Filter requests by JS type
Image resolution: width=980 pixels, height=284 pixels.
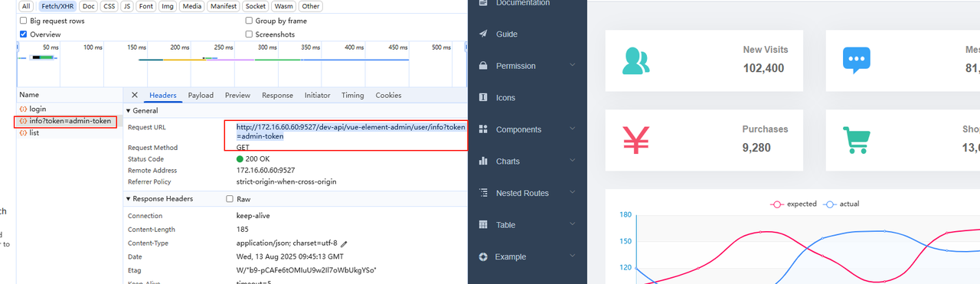[127, 6]
